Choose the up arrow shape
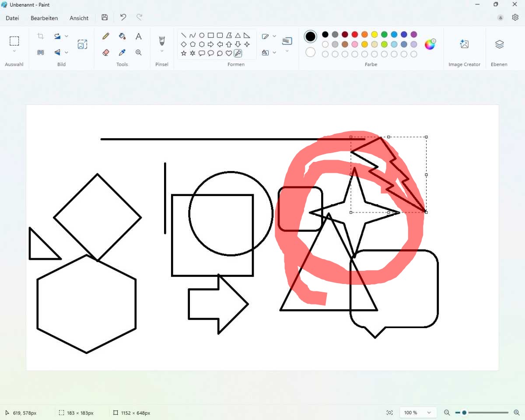This screenshot has height=420, width=525. pyautogui.click(x=229, y=44)
